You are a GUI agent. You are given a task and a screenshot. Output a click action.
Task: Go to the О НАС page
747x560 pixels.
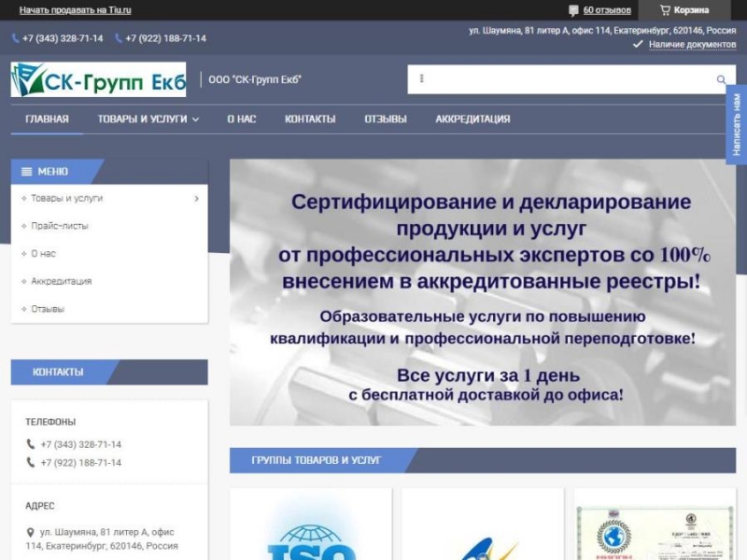[241, 119]
